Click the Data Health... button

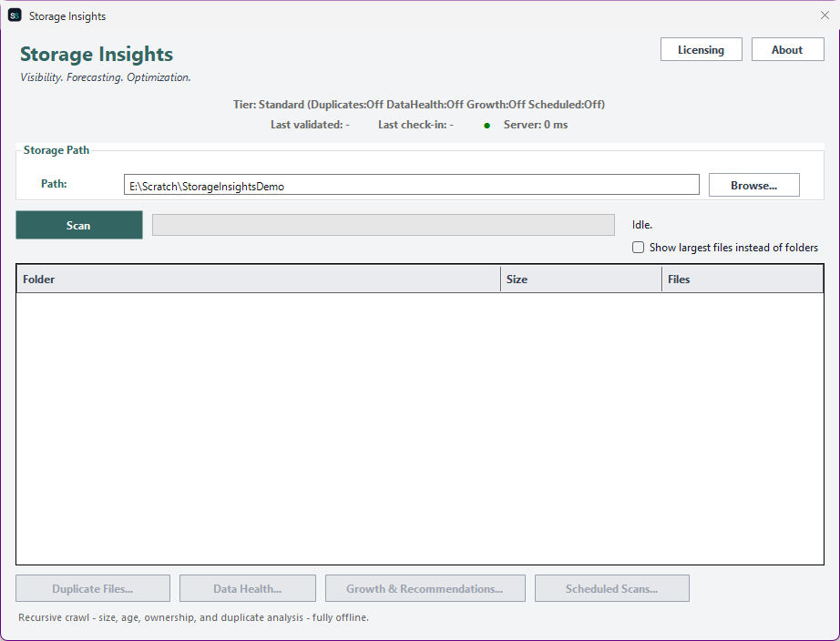248,588
